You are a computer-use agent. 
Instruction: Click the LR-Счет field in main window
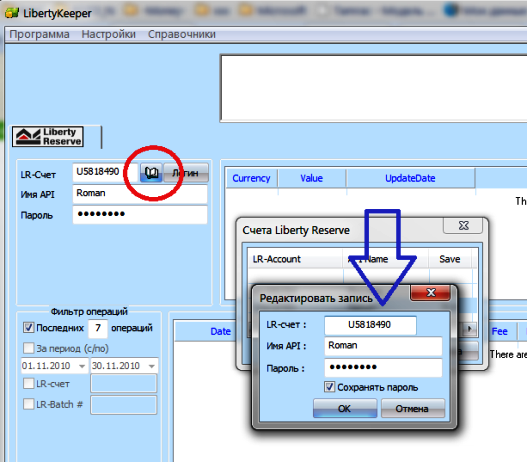105,172
